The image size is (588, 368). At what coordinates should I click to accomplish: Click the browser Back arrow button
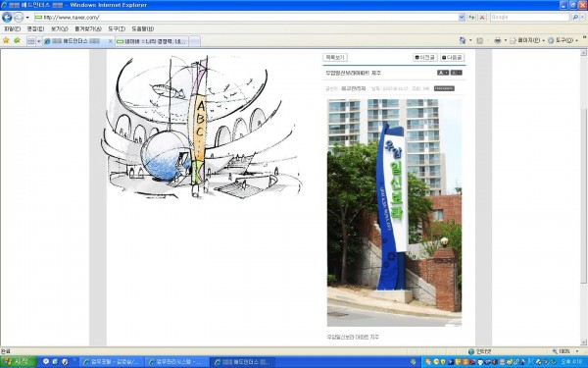(7, 18)
